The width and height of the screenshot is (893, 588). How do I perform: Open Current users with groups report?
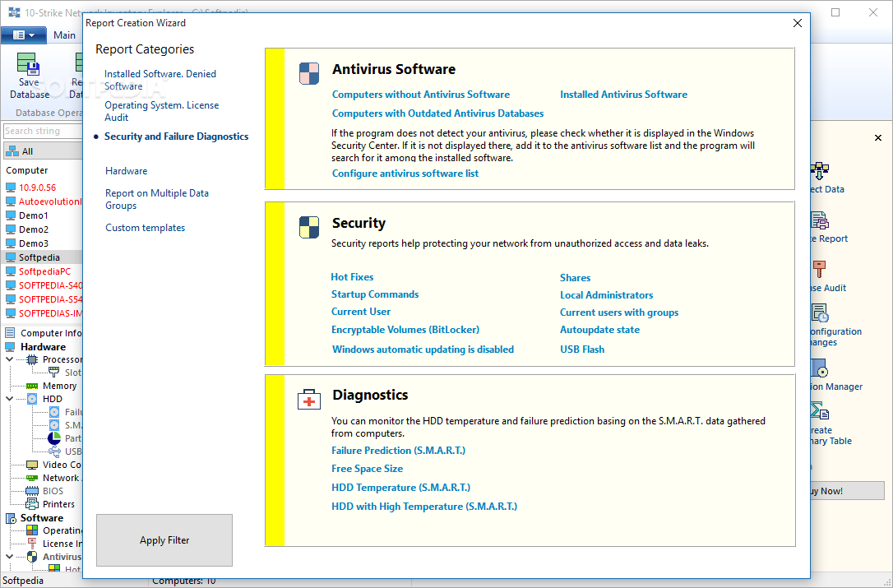pos(619,313)
